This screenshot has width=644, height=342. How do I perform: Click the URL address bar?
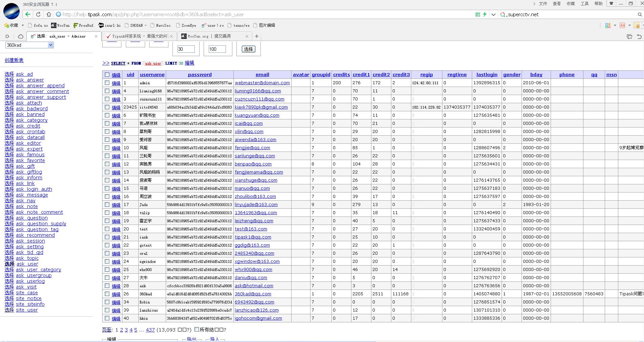(x=264, y=15)
